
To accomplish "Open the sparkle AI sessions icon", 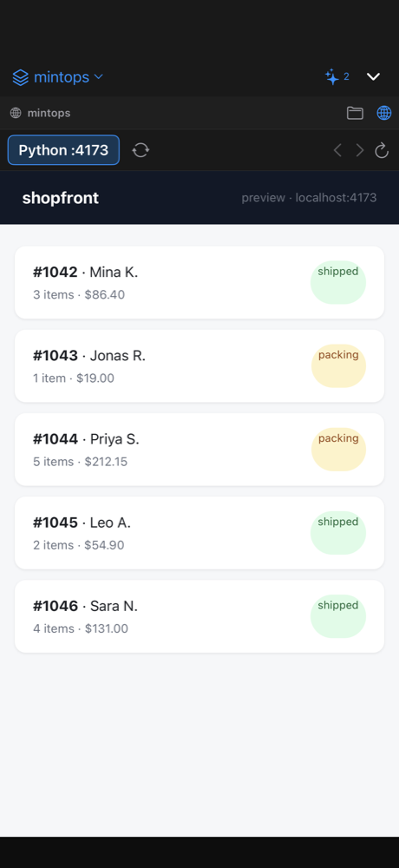I will [332, 77].
